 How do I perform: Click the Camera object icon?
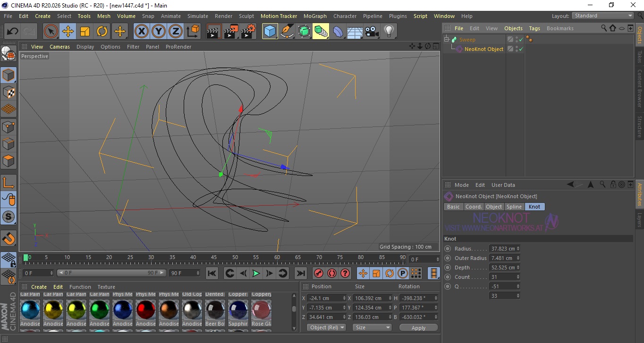tap(372, 32)
